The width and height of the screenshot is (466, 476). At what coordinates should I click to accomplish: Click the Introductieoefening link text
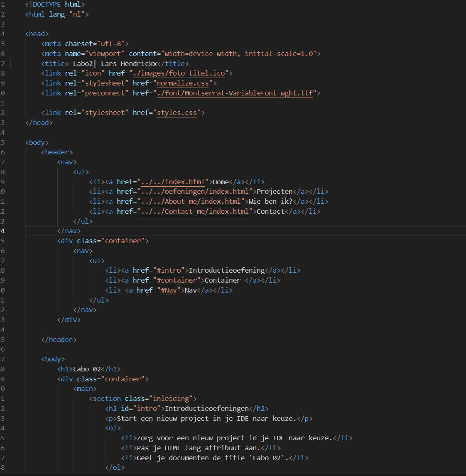(x=227, y=271)
